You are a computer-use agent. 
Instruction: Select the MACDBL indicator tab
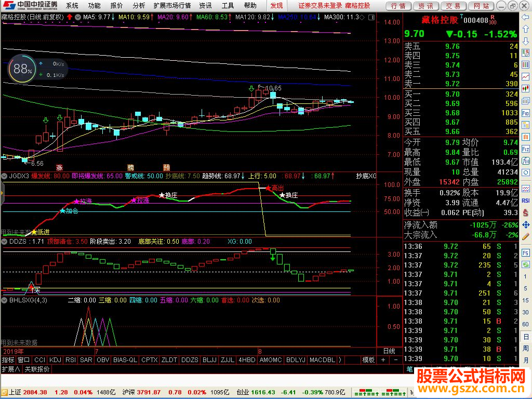pyautogui.click(x=322, y=360)
